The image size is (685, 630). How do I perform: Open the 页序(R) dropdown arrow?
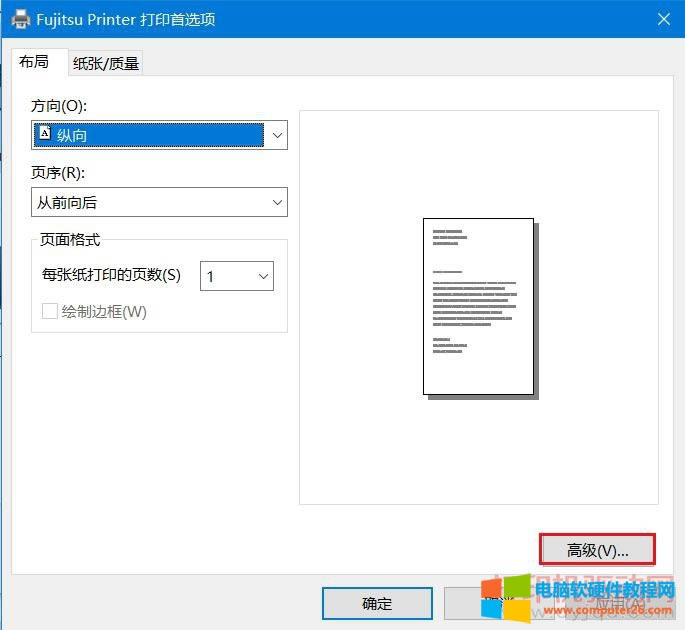277,203
